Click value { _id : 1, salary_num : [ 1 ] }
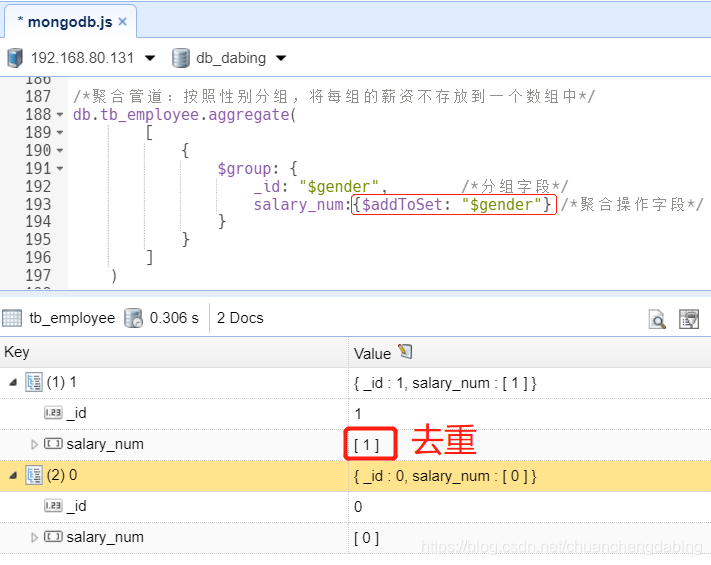This screenshot has height=565, width=711. (445, 384)
